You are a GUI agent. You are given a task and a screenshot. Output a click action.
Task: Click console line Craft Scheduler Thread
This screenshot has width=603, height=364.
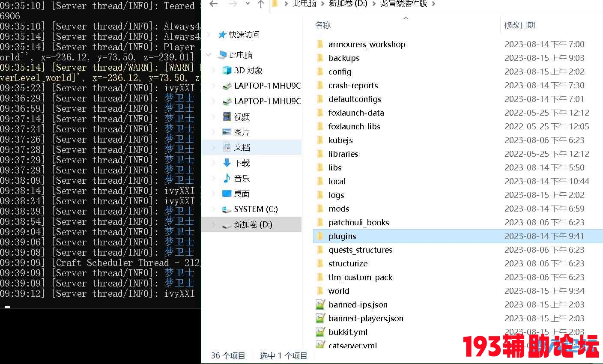pyautogui.click(x=100, y=263)
